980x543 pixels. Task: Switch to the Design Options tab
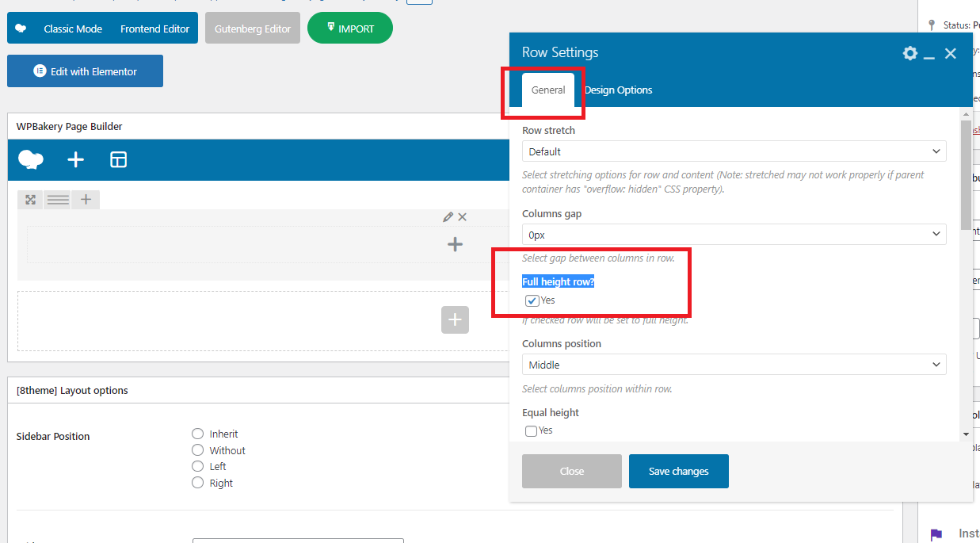(619, 90)
